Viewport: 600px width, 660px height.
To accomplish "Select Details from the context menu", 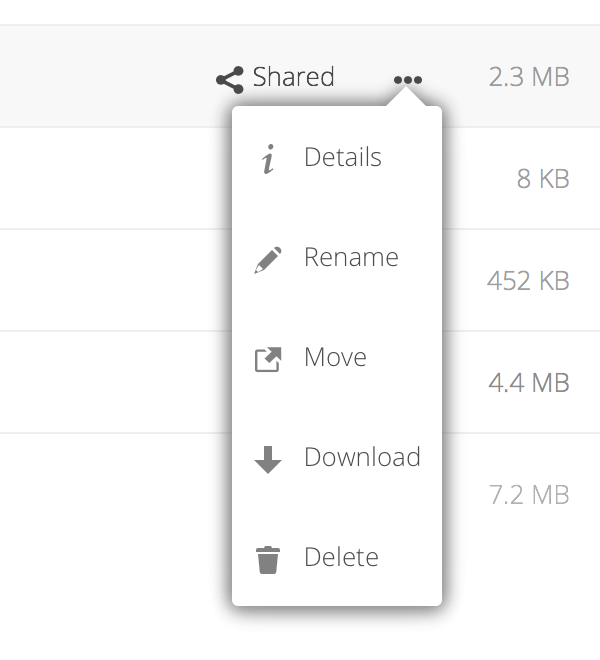I will [343, 158].
